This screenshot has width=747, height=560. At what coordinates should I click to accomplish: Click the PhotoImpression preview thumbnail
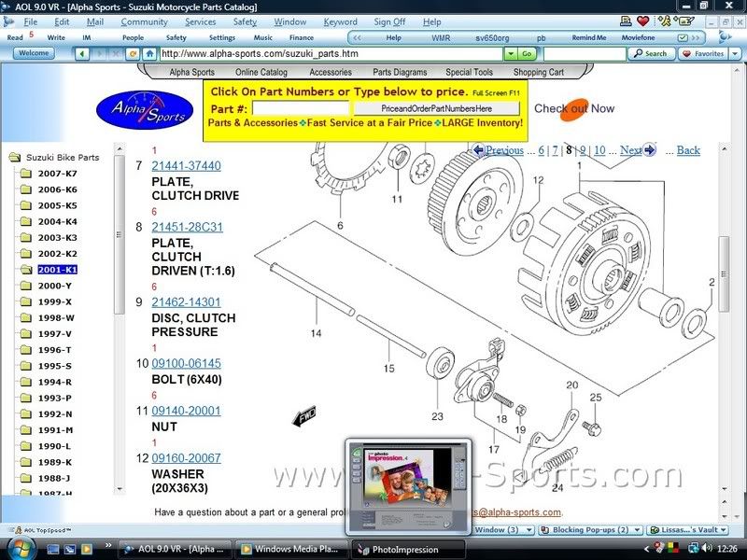pyautogui.click(x=409, y=486)
